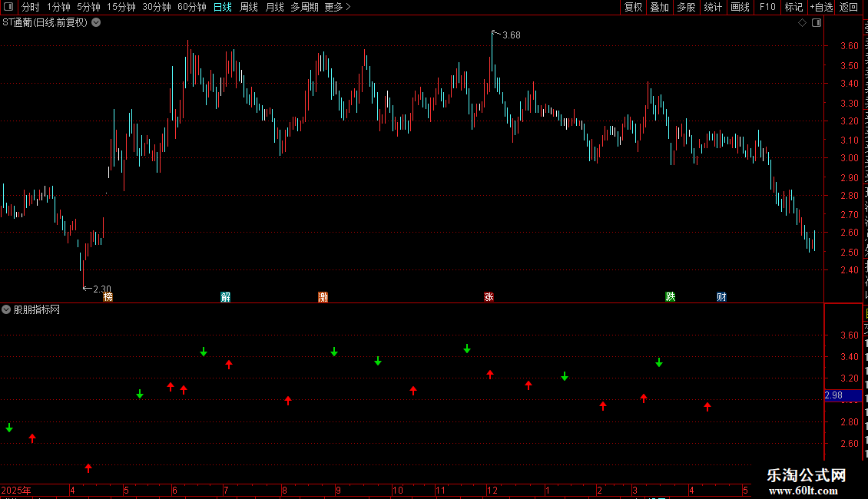Click the 榜 event marker icon
Screen dimensions: 868x499
(108, 297)
